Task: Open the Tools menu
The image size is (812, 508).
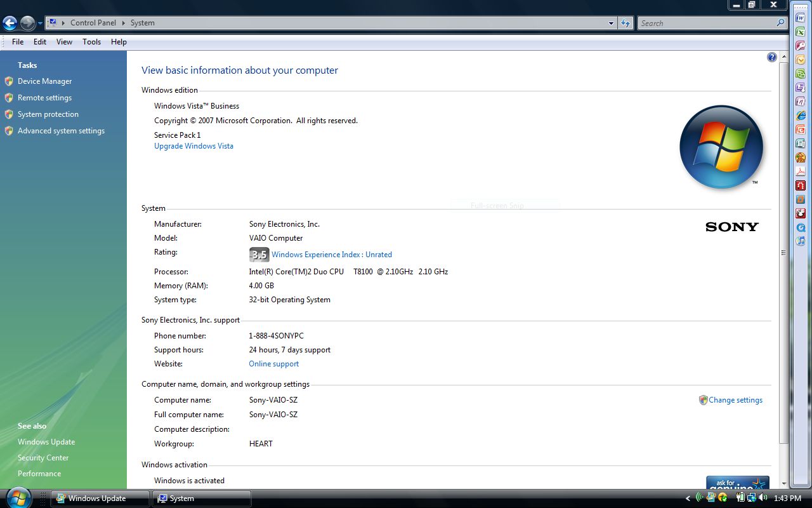Action: (x=91, y=42)
